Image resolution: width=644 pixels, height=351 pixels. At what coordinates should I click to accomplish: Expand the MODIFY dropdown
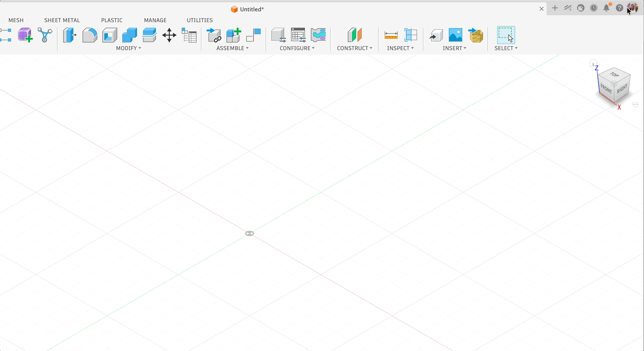point(129,48)
